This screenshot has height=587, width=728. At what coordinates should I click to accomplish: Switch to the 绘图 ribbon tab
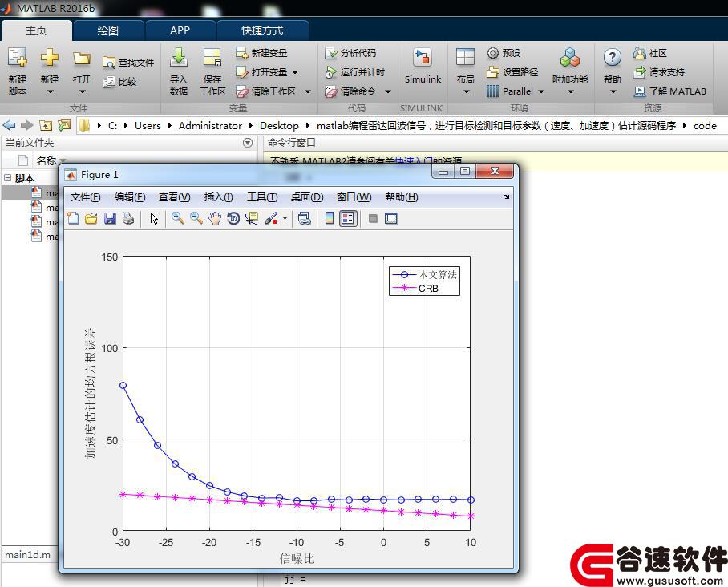coord(107,30)
